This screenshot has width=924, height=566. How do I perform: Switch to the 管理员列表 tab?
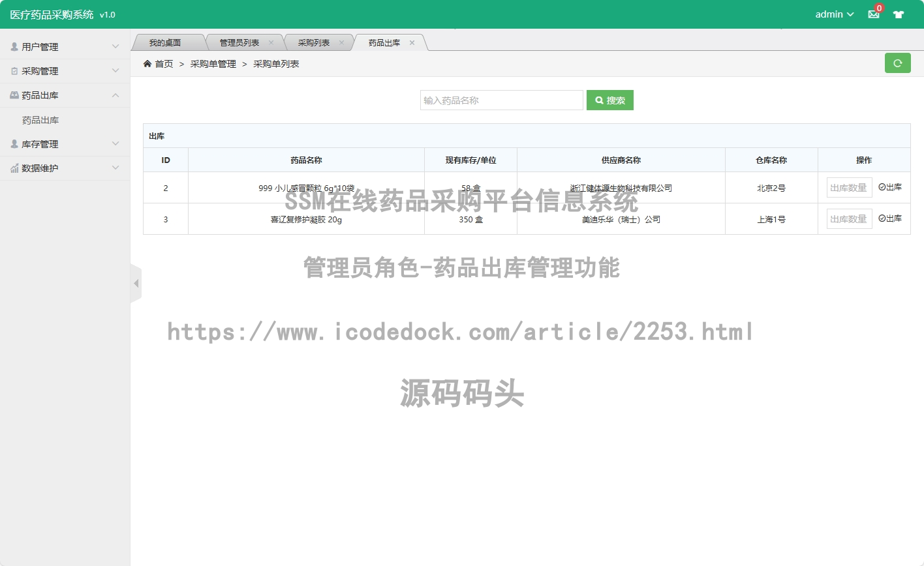239,42
